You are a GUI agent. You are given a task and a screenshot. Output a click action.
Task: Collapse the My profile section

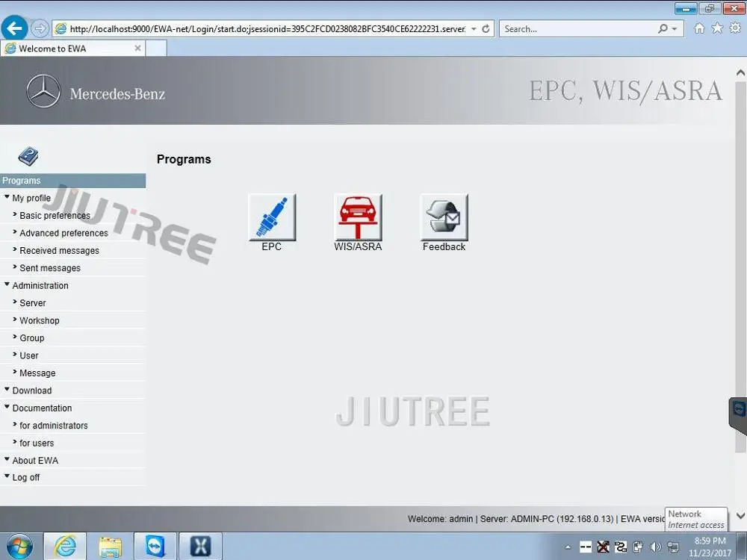pos(7,197)
